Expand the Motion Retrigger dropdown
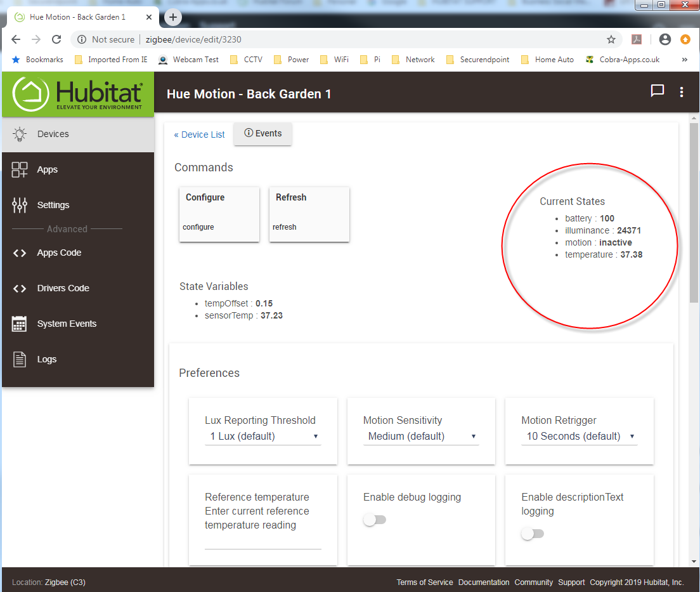This screenshot has height=592, width=700. click(x=579, y=437)
